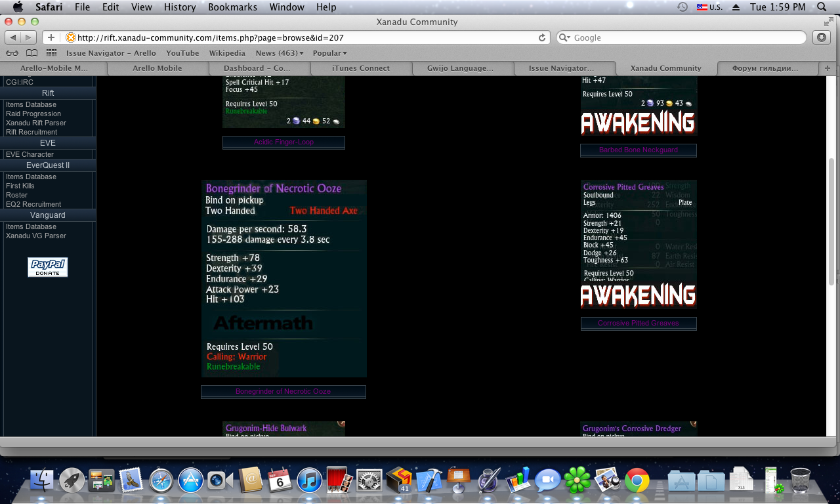Launch Launchpad from the dock
840x504 pixels.
[x=72, y=480]
